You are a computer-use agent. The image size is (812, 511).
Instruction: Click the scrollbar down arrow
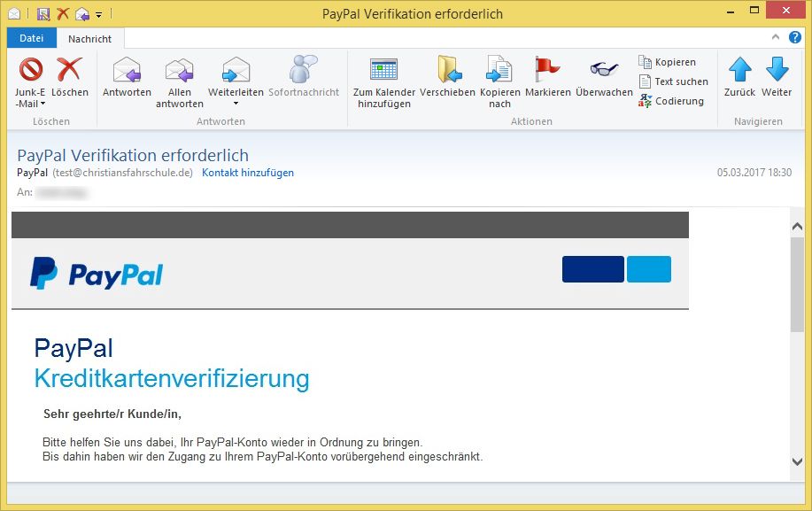click(x=798, y=461)
